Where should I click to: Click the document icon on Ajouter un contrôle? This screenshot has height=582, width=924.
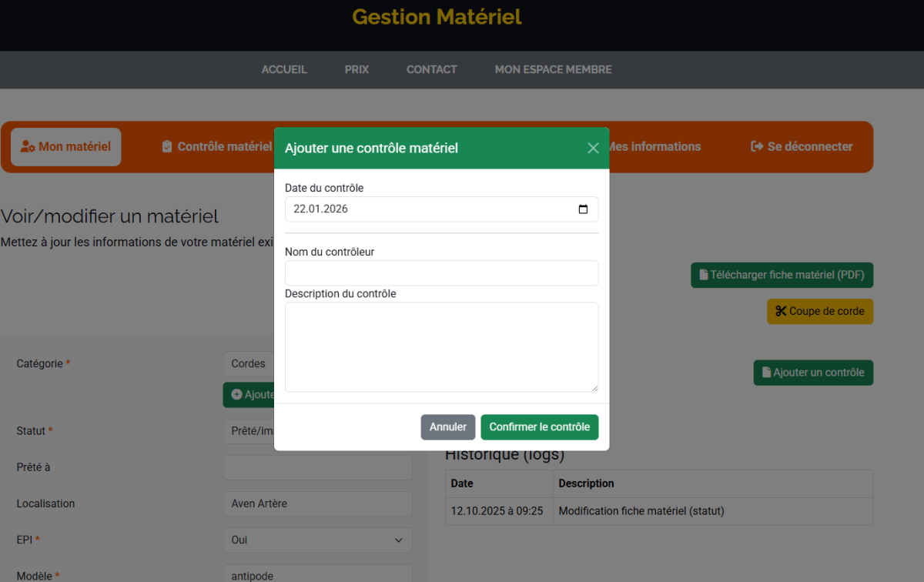766,373
